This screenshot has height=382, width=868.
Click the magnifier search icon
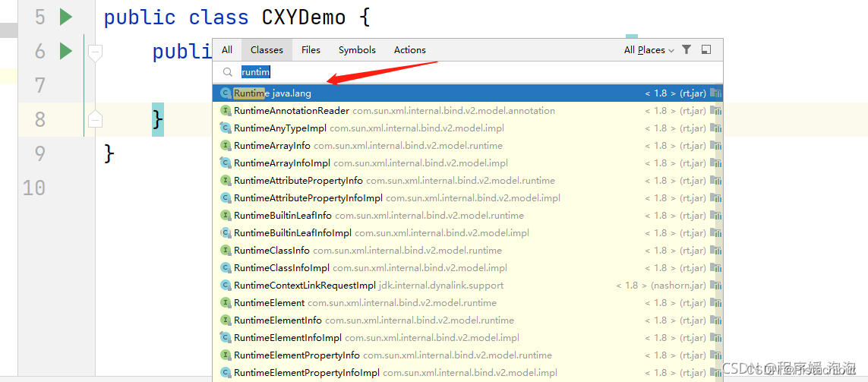[x=228, y=72]
